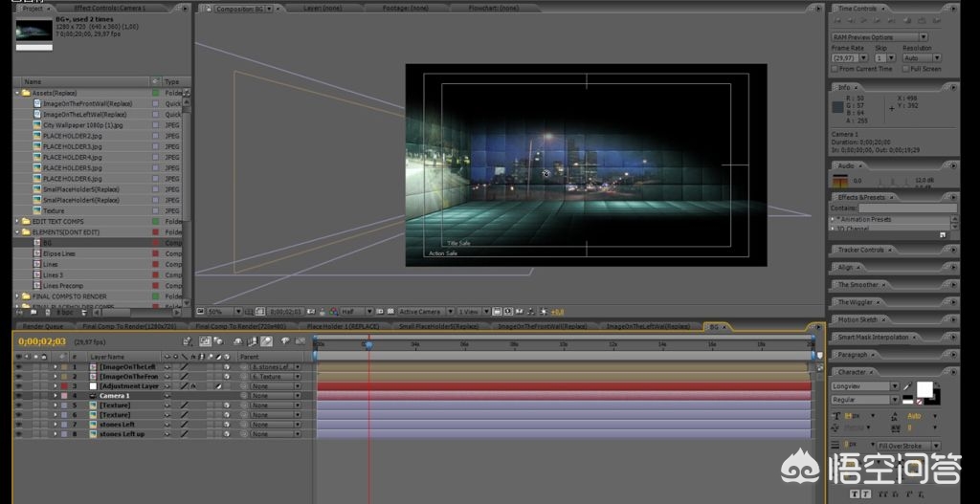Toggle Motion Blur enable button in timeline
Viewport: 980px width, 504px height.
pyautogui.click(x=267, y=341)
